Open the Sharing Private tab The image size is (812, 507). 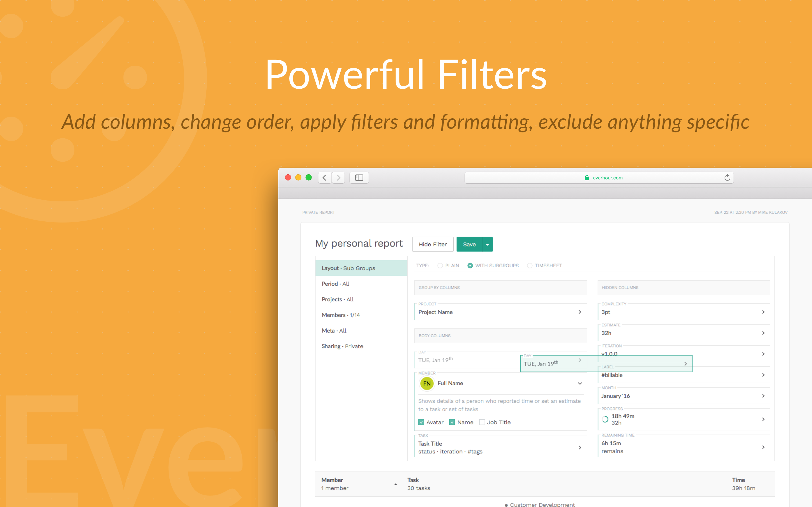click(342, 346)
